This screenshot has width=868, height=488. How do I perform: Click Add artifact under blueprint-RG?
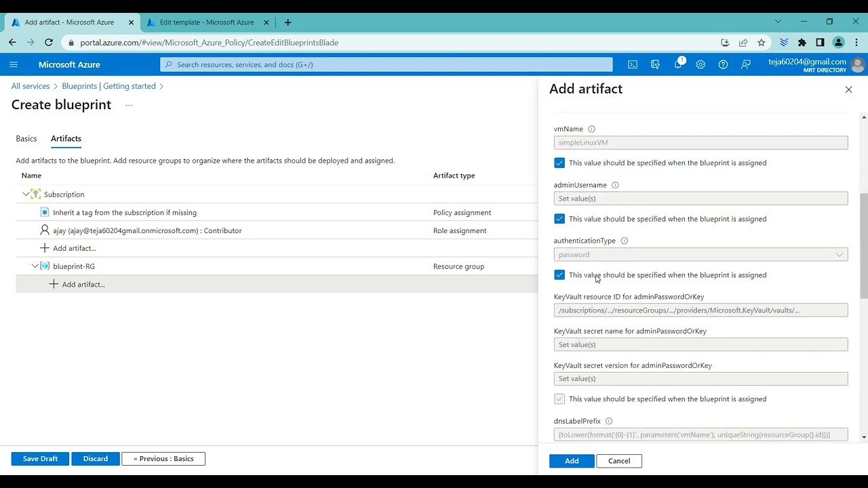point(83,285)
